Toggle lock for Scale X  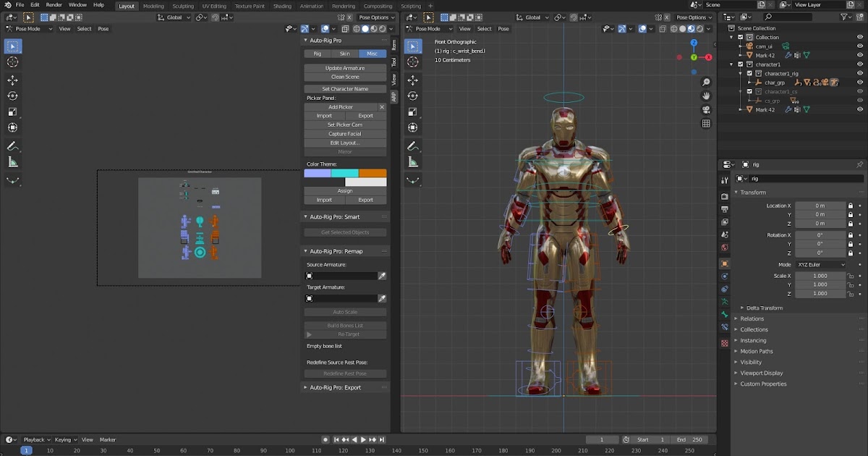coord(851,276)
